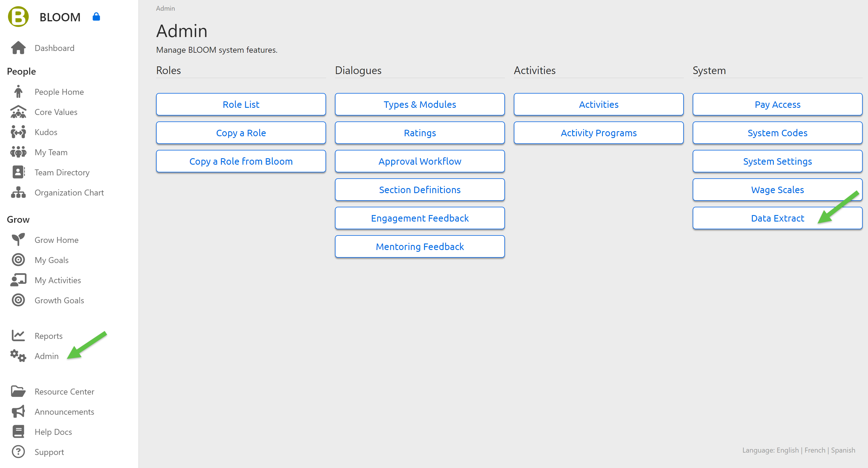Click the Role List button
Image resolution: width=868 pixels, height=468 pixels.
(241, 104)
